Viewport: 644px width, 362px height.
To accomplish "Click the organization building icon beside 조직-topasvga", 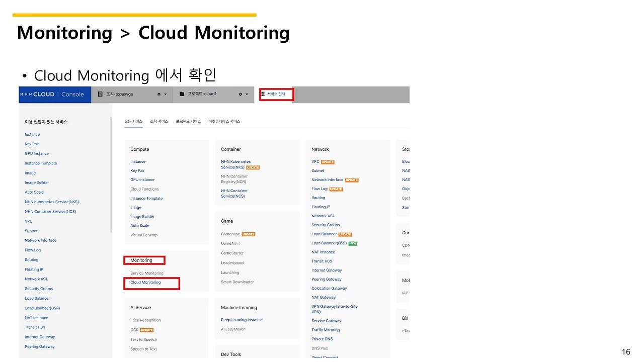I will tap(101, 94).
